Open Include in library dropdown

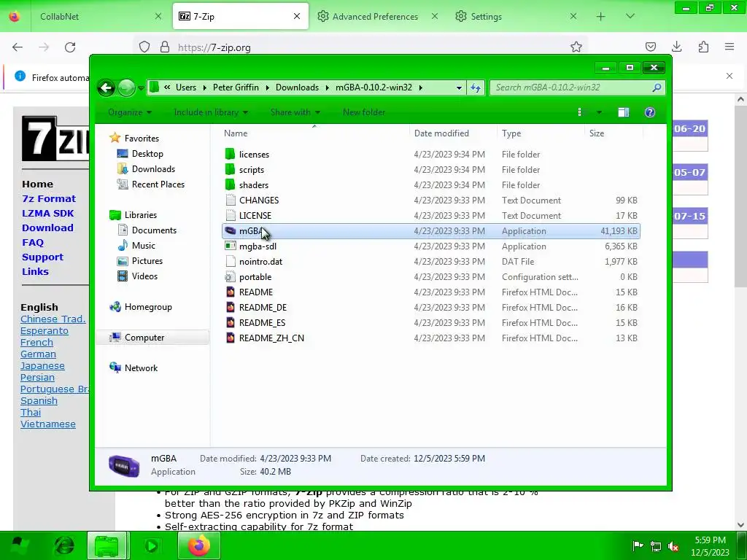(x=211, y=112)
